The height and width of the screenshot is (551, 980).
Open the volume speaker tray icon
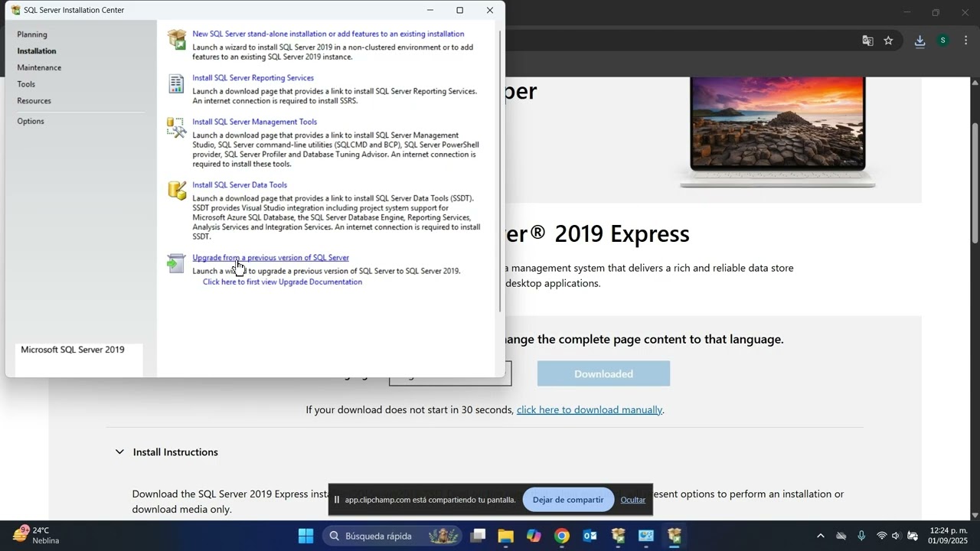[x=896, y=536]
